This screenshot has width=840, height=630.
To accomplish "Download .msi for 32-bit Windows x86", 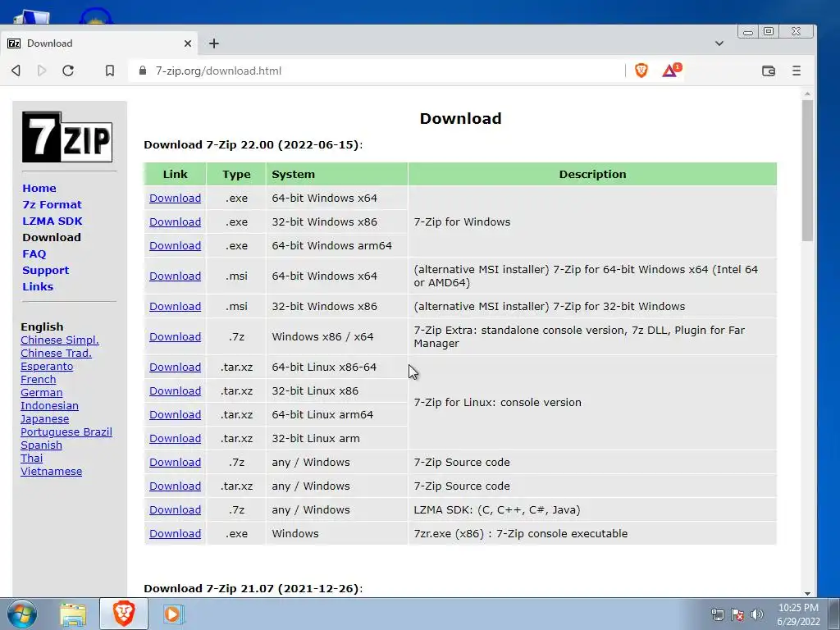I will (x=176, y=307).
